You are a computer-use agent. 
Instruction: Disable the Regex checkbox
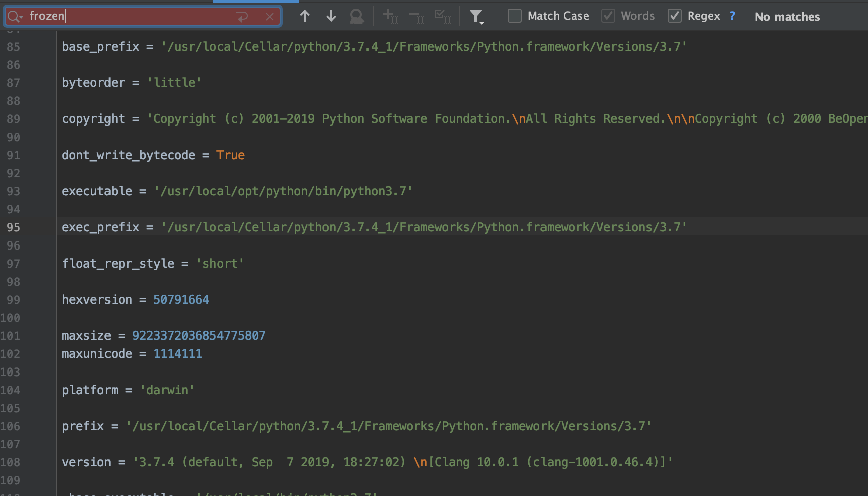tap(675, 16)
